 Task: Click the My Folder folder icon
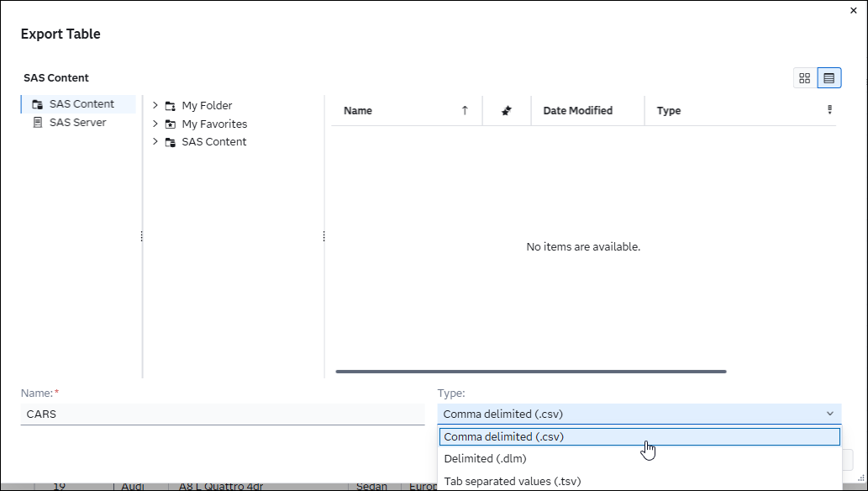171,106
